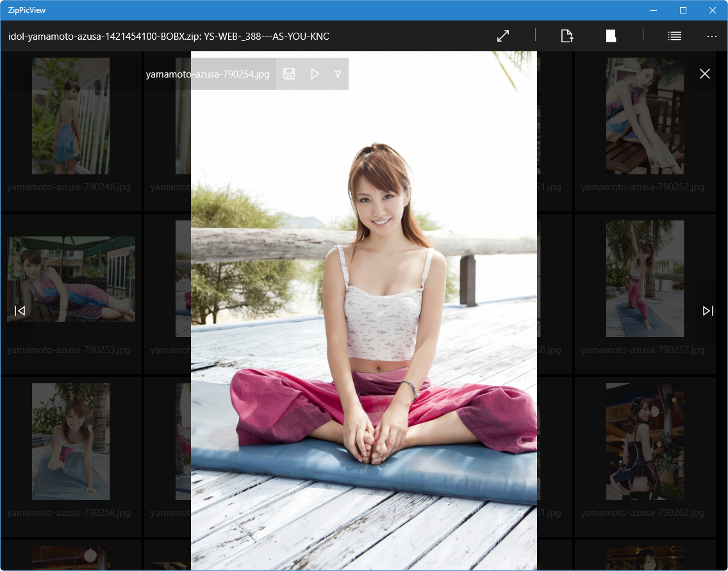
Task: Maximize the ZipPicView window
Action: [x=683, y=10]
